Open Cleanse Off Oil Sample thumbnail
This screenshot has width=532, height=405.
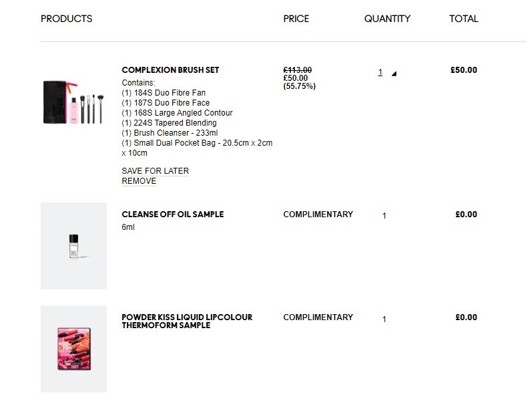pyautogui.click(x=73, y=246)
